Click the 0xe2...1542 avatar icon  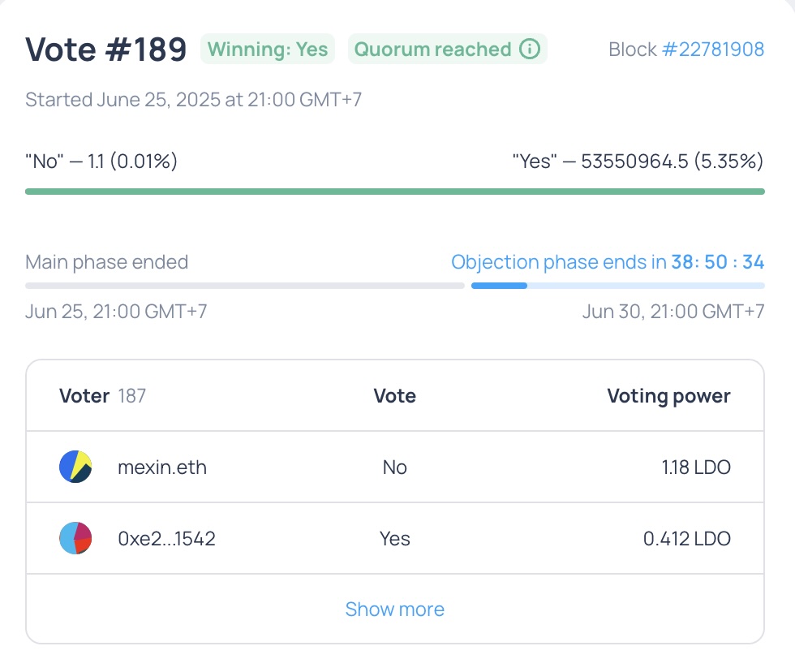[x=75, y=538]
